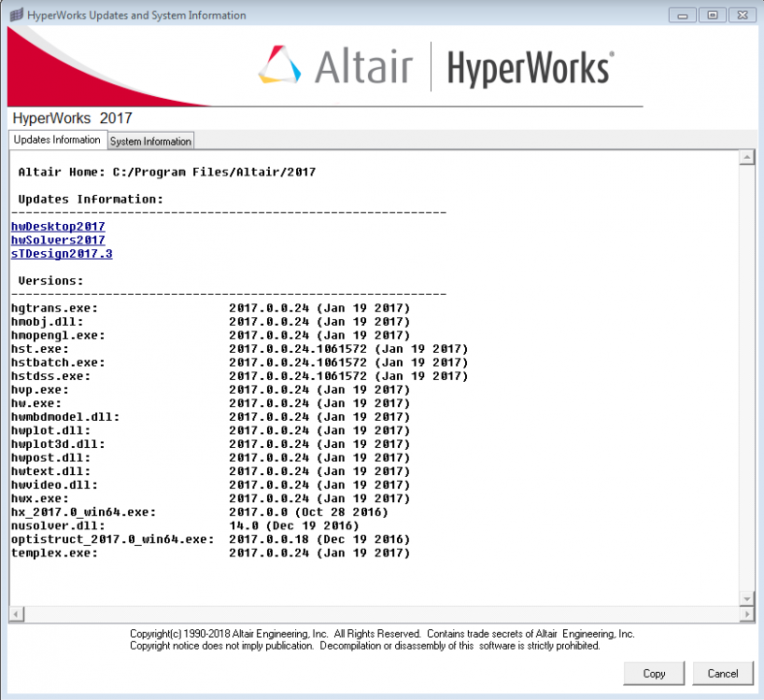Image resolution: width=764 pixels, height=700 pixels.
Task: Click the copyright notice text
Action: tap(382, 639)
